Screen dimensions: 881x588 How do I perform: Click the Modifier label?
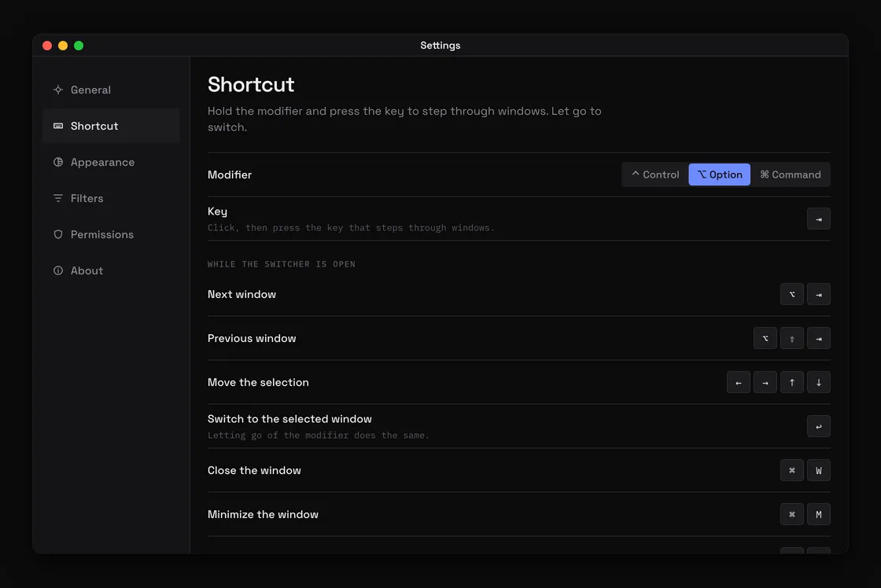click(x=229, y=175)
